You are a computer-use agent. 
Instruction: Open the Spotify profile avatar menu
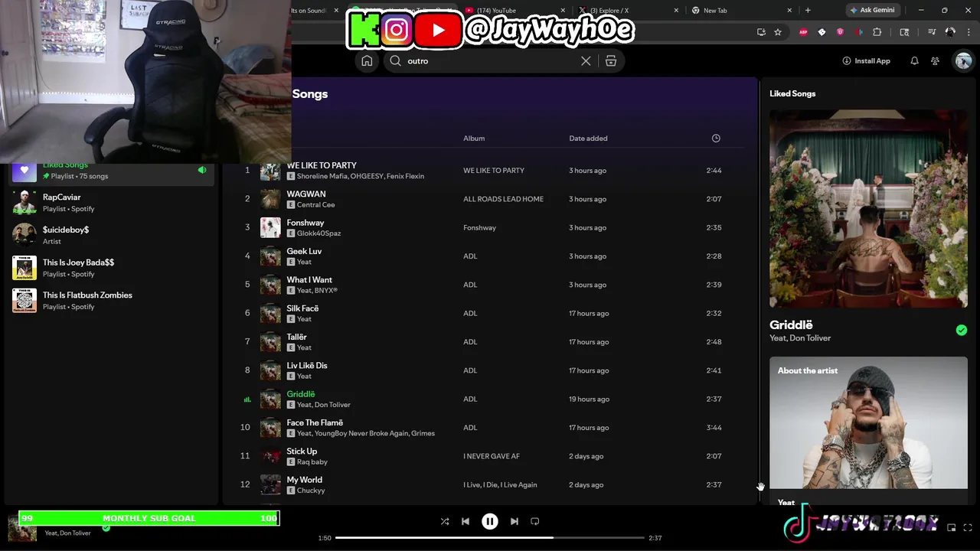click(x=963, y=61)
